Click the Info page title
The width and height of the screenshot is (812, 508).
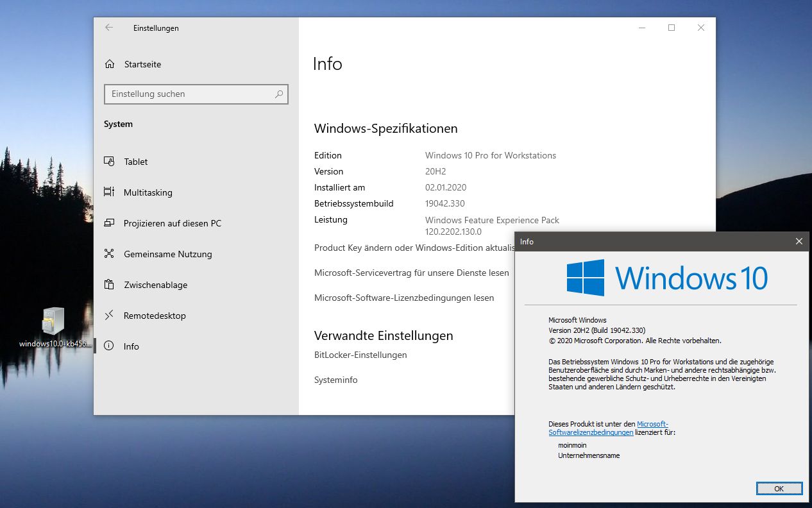328,63
